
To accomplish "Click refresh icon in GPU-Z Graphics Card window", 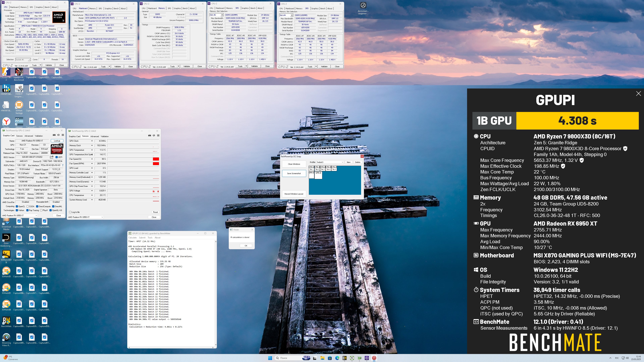I will 58,135.
